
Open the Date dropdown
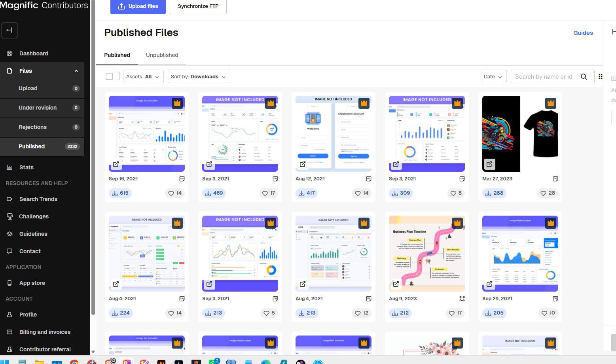pos(494,76)
